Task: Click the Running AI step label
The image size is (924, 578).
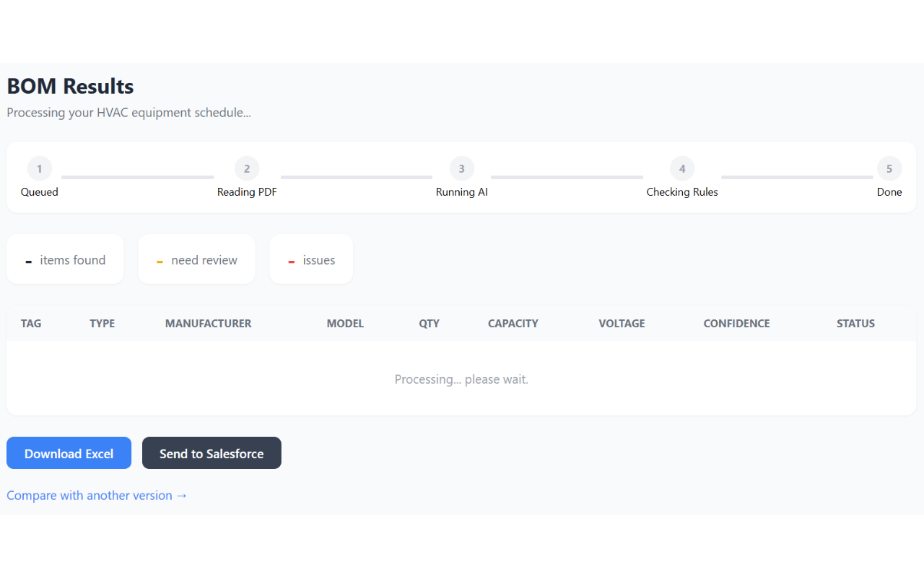Action: click(462, 192)
